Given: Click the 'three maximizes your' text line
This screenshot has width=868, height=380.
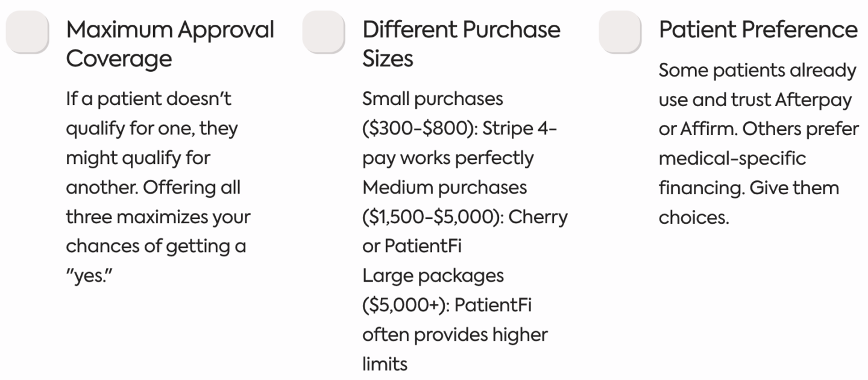Looking at the screenshot, I should point(158,217).
